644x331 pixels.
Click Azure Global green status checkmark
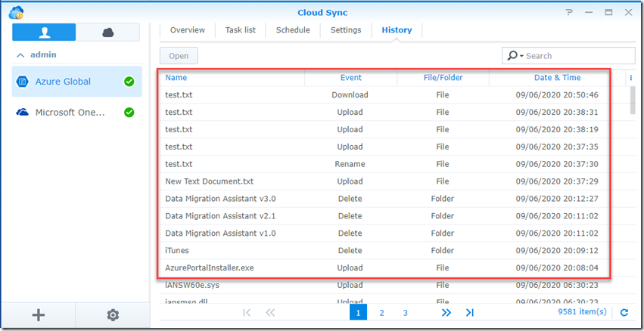click(129, 82)
